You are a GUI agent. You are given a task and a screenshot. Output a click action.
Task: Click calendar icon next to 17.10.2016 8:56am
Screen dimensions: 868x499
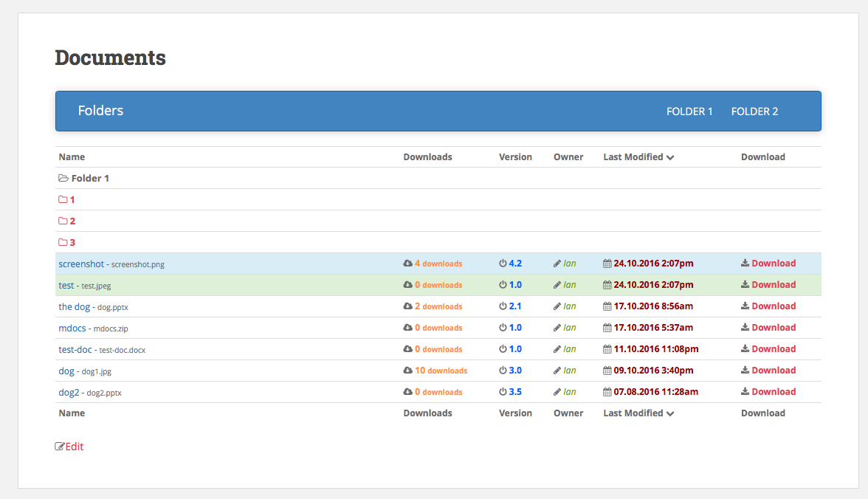point(607,306)
